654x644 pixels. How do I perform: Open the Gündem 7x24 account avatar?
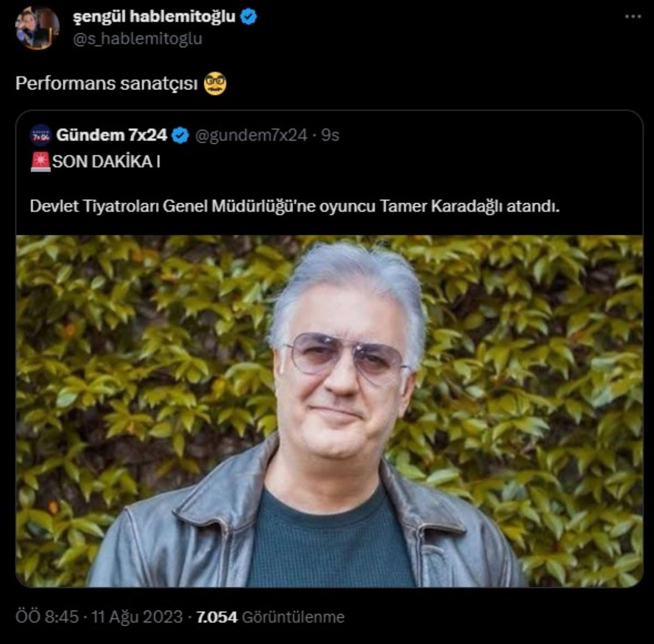coord(41,135)
